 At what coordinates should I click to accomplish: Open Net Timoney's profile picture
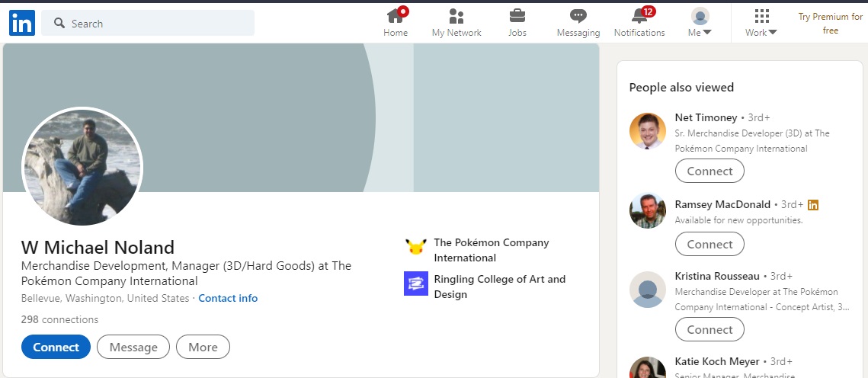(x=648, y=131)
